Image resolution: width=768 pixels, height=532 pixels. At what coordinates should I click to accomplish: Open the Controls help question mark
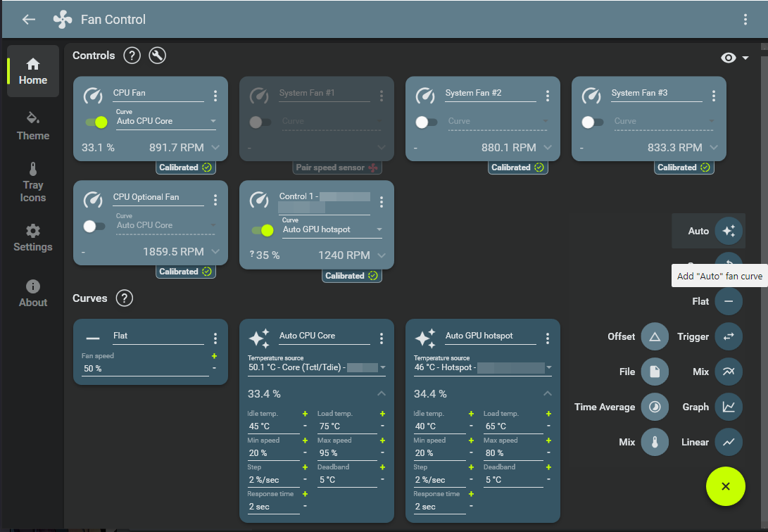click(132, 56)
